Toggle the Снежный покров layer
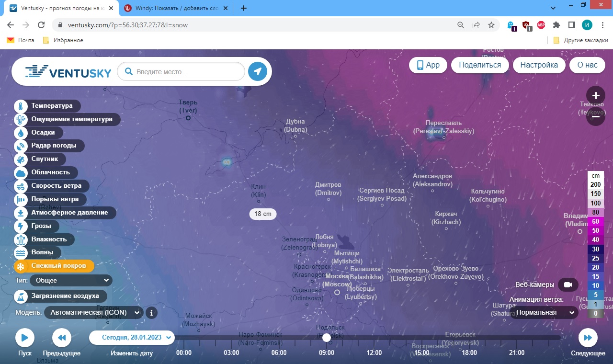The image size is (613, 364). pos(54,266)
